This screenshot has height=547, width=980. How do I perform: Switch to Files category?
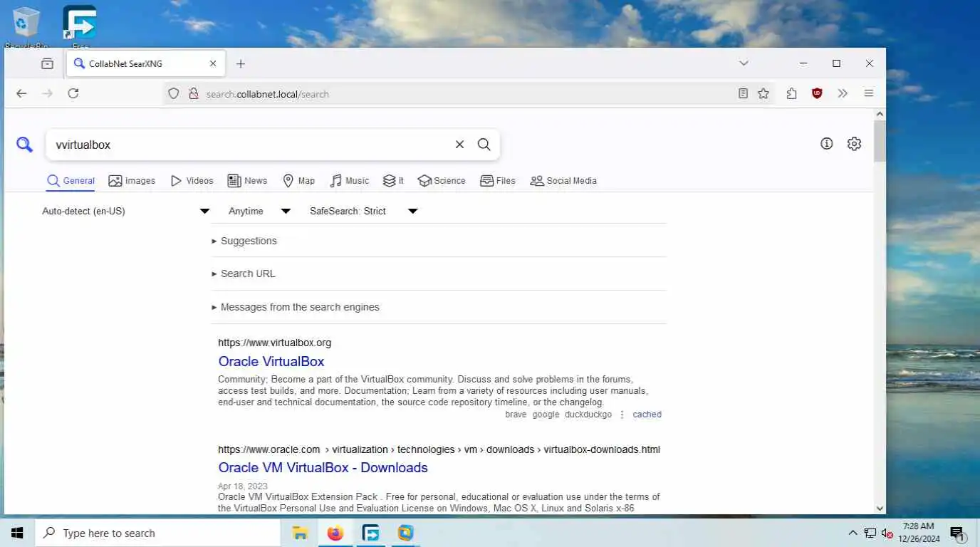(x=498, y=181)
